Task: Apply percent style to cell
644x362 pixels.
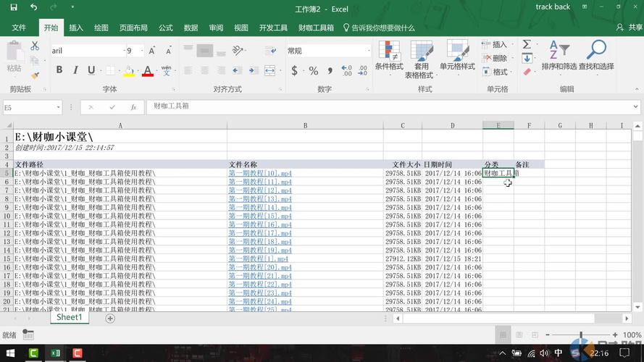Action: click(313, 71)
